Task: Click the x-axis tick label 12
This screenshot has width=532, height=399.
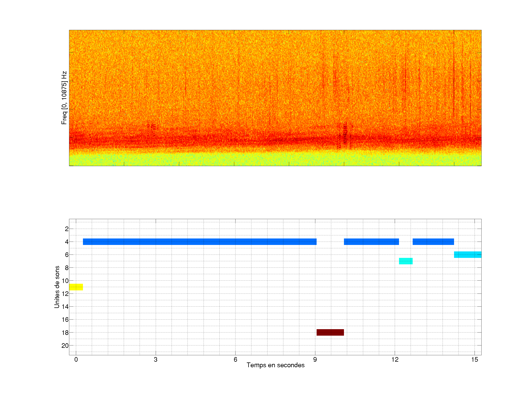Action: click(395, 359)
